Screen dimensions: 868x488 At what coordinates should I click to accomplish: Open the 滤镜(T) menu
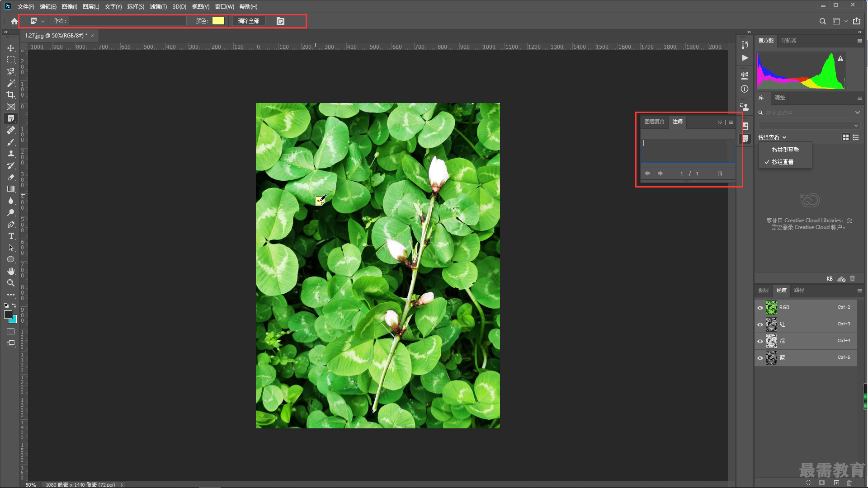158,7
